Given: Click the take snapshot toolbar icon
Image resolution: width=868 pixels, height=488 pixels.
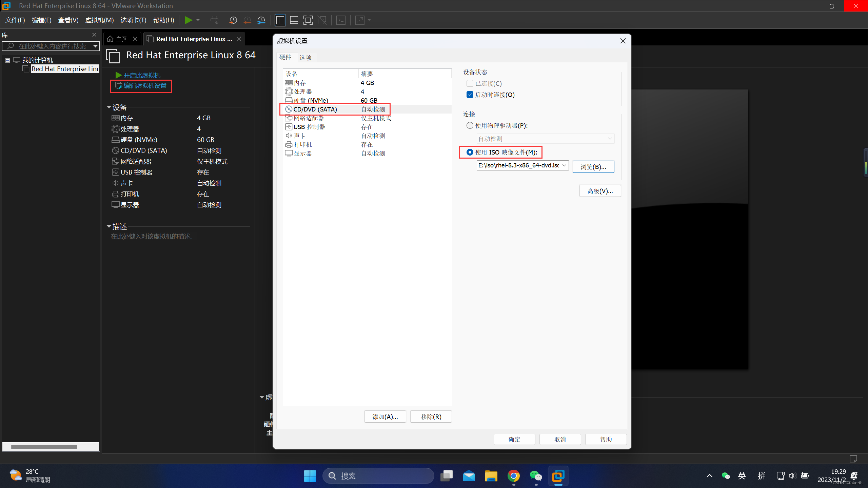Looking at the screenshot, I should pos(233,20).
